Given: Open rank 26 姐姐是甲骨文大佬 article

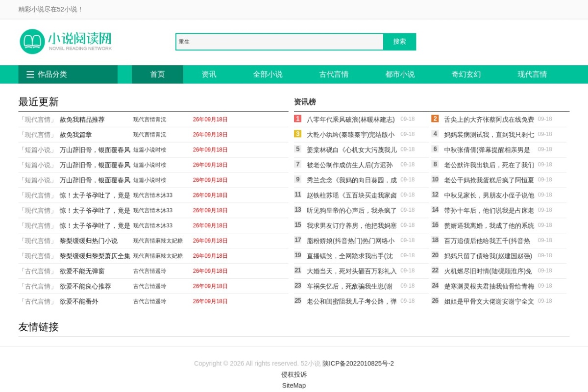Looking at the screenshot, I should pyautogui.click(x=489, y=302).
